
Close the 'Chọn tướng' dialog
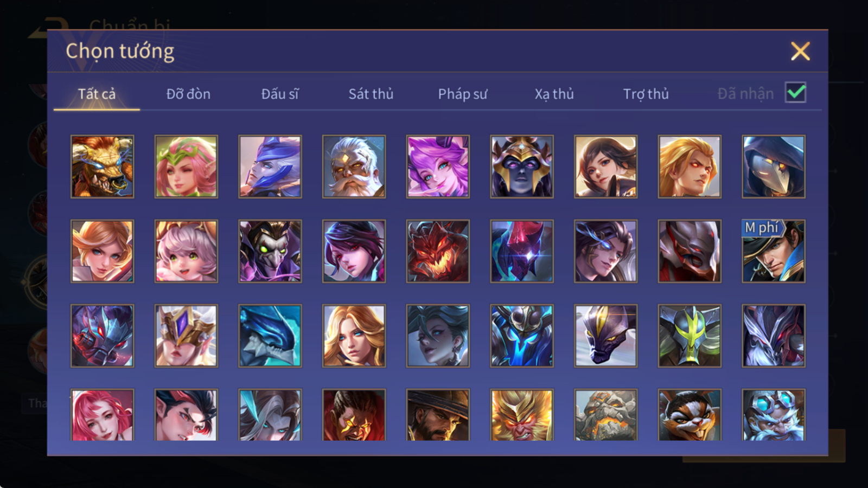800,52
